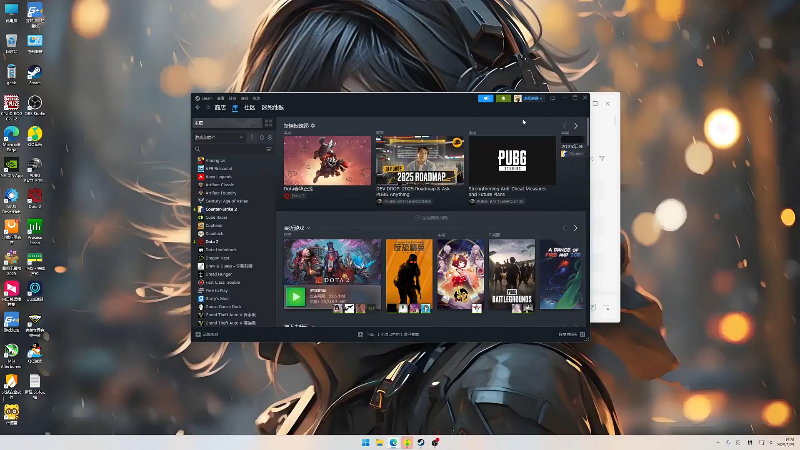Open the downloads manager icon at bottom
The width and height of the screenshot is (800, 450).
tap(360, 334)
